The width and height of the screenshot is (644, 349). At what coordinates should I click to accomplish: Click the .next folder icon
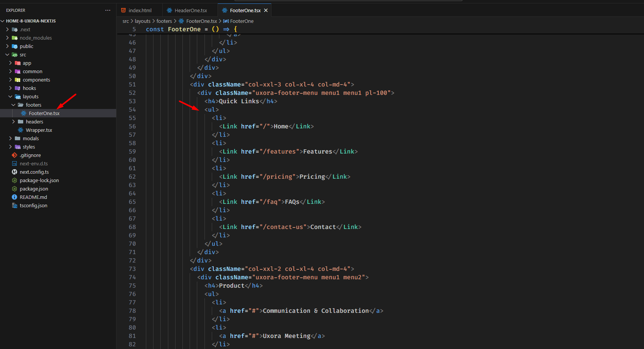[14, 29]
